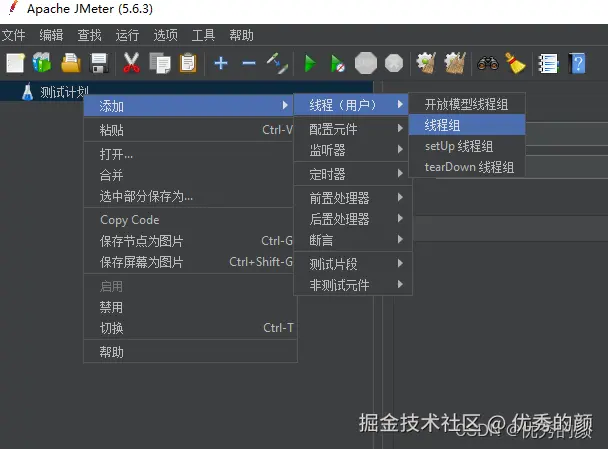Open the 运行 menu
This screenshot has width=608, height=449.
pyautogui.click(x=127, y=35)
